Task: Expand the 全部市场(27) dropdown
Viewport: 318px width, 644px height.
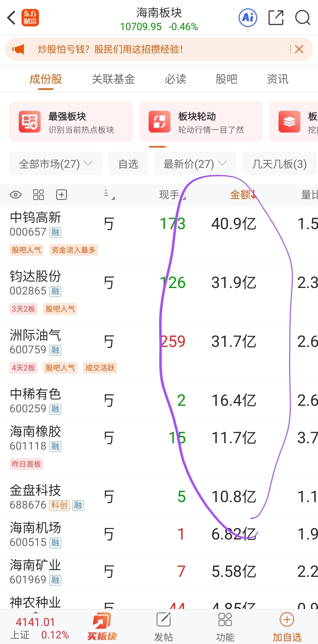Action: [56, 164]
